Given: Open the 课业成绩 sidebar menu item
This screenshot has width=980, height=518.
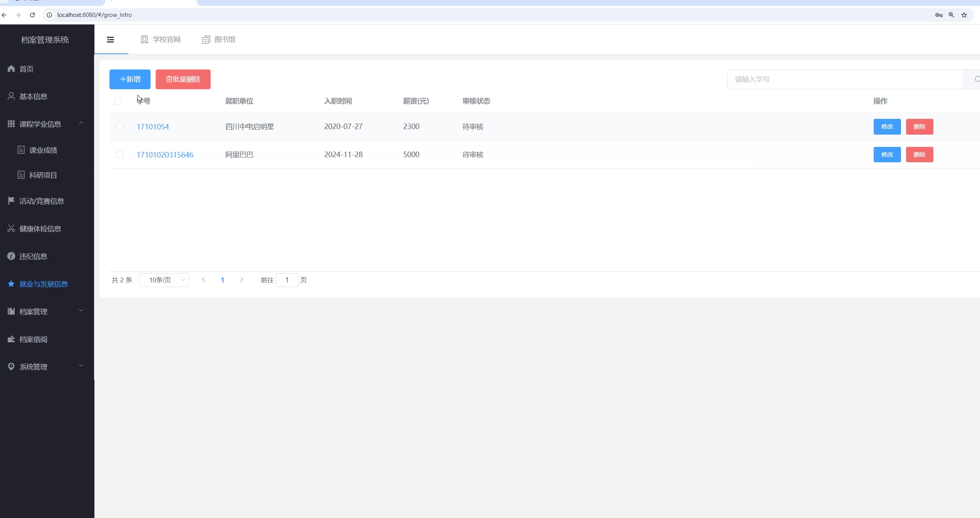Looking at the screenshot, I should tap(43, 150).
